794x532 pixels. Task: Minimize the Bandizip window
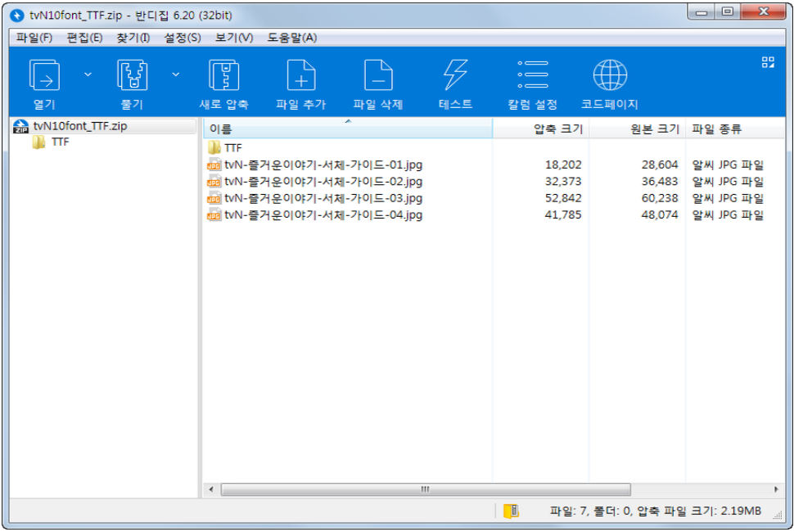(702, 12)
